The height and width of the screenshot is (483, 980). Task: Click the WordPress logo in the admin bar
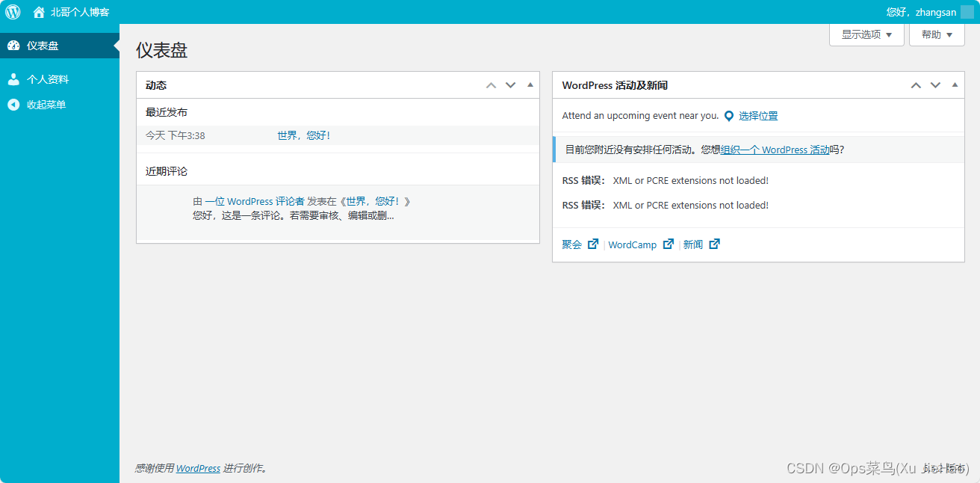(12, 11)
